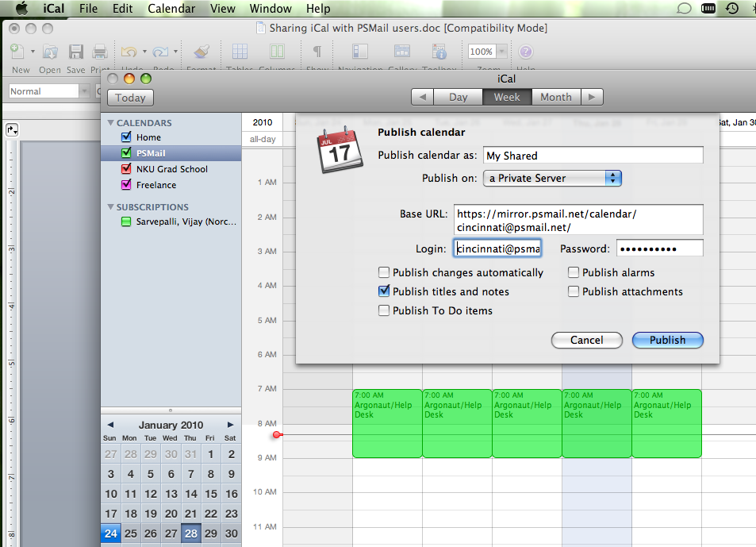Go to next week in iCal
Viewport: 756px width, 547px height.
592,97
